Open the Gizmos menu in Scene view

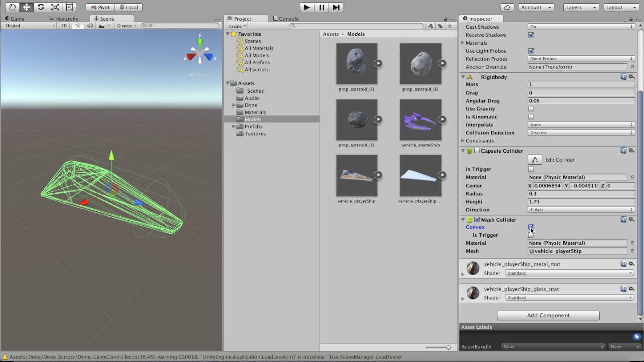point(125,25)
